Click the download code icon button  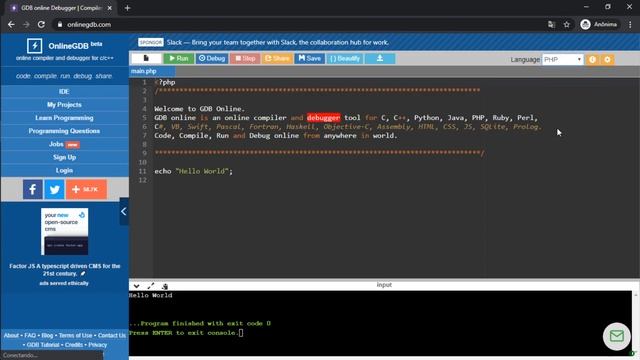(380, 58)
